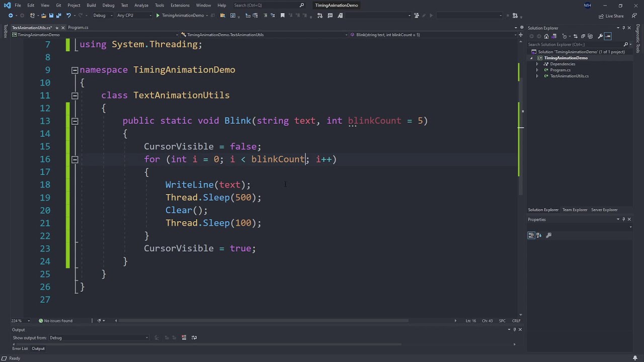
Task: Open the Extensions menu
Action: 180,5
